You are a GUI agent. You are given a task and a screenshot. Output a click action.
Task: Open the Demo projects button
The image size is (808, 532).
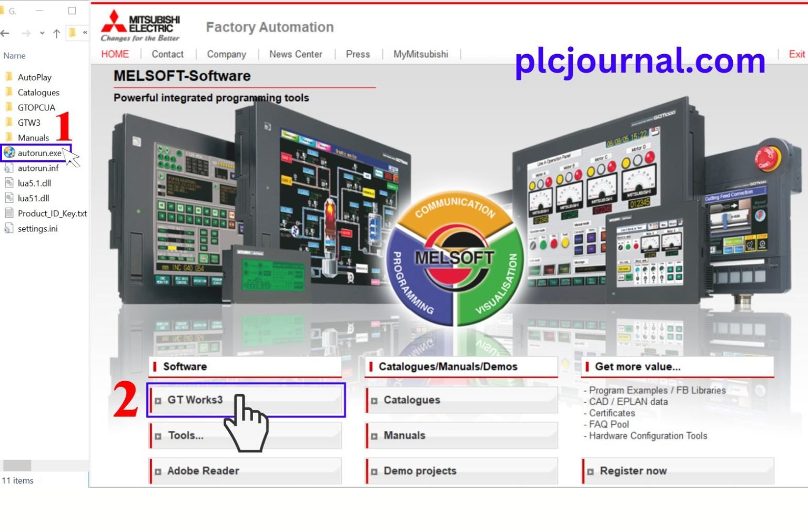point(462,471)
